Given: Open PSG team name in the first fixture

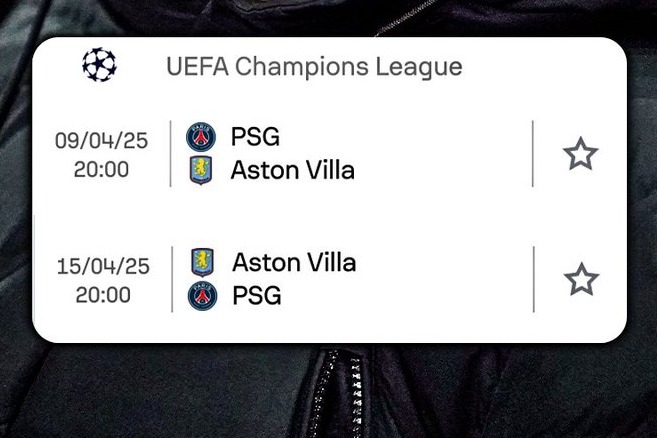Looking at the screenshot, I should pos(255,137).
